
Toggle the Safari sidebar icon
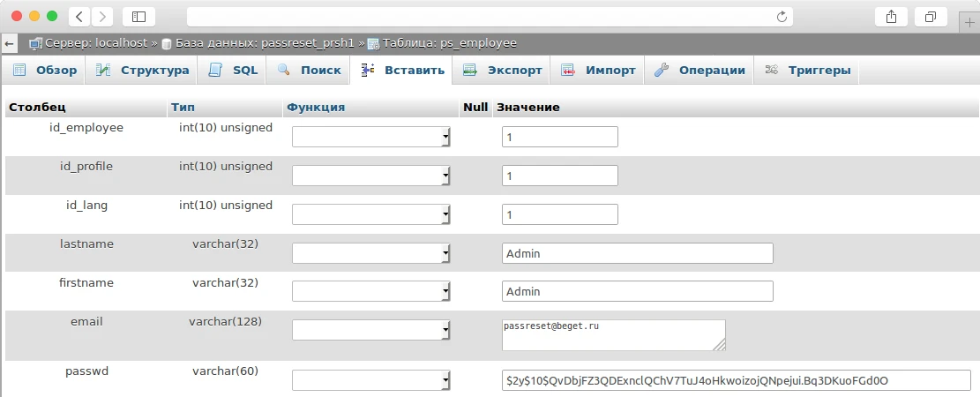tap(138, 16)
